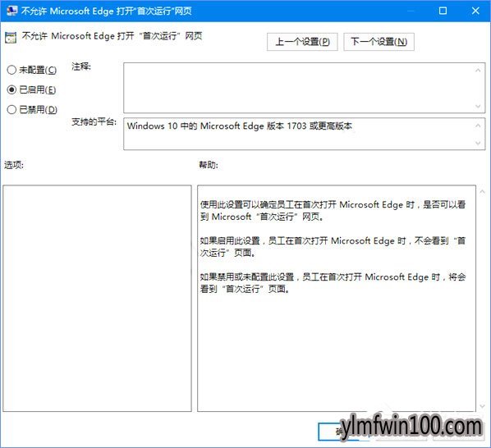This screenshot has height=448, width=491.
Task: Click the help panel scroll up arrow
Action: tap(482, 191)
